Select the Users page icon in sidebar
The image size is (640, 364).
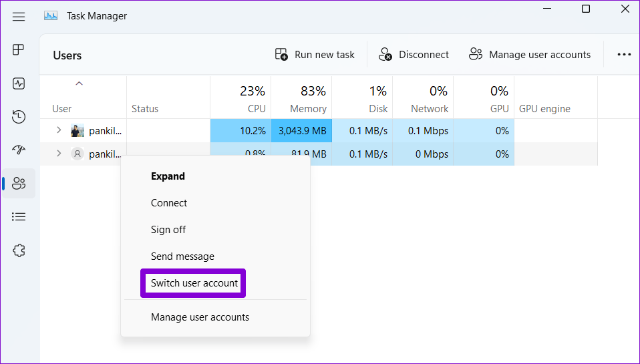click(19, 183)
